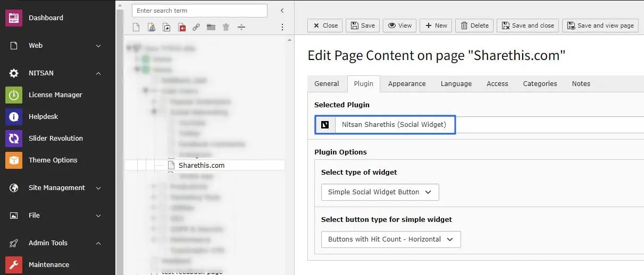Click the Delete button
644x275 pixels.
474,25
